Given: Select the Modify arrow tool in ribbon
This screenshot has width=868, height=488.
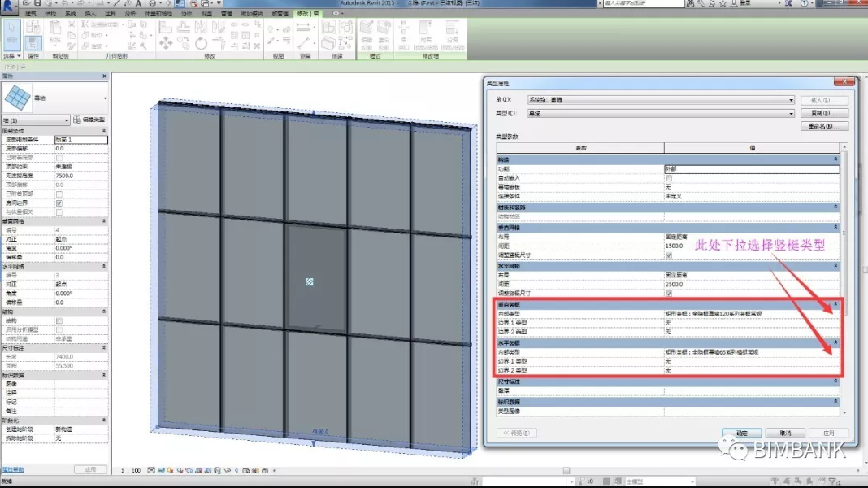Looking at the screenshot, I should [x=12, y=34].
